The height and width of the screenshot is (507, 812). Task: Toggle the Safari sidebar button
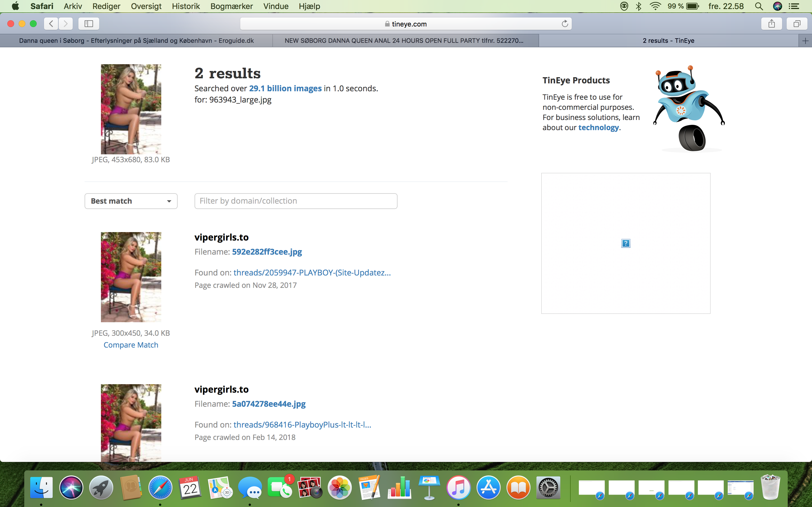click(x=89, y=24)
